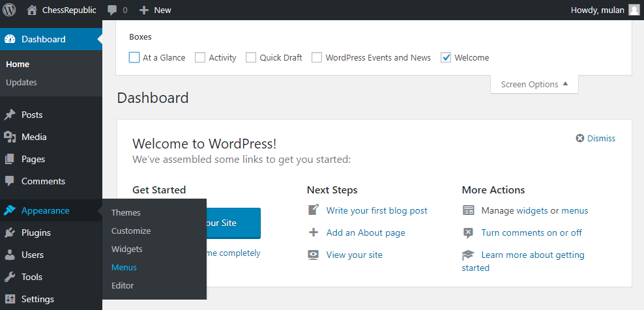Screen dimensions: 644x310
Task: Select Home under Dashboard
Action: point(18,64)
